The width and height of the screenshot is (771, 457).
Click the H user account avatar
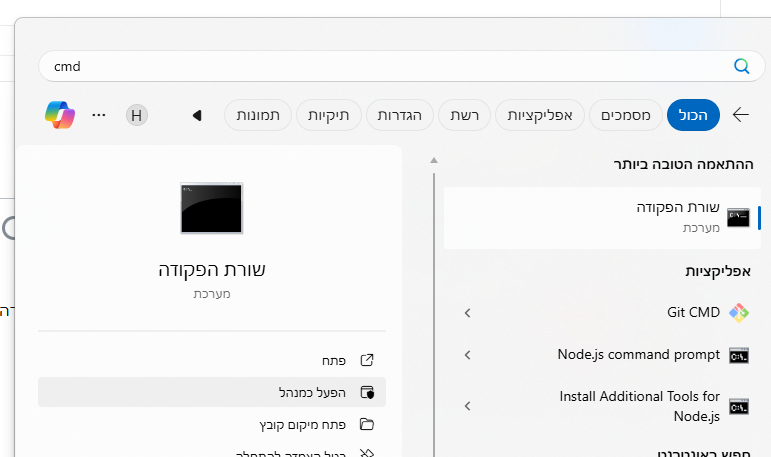pos(137,115)
